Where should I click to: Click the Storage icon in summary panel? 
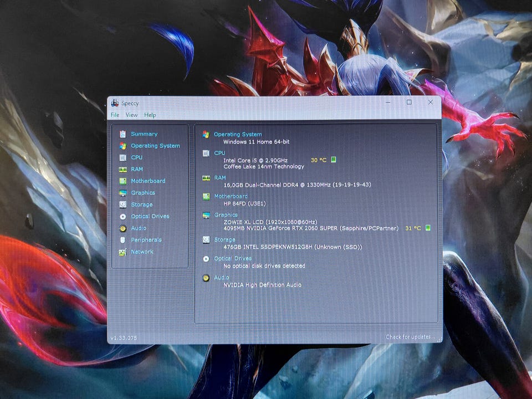coord(206,239)
